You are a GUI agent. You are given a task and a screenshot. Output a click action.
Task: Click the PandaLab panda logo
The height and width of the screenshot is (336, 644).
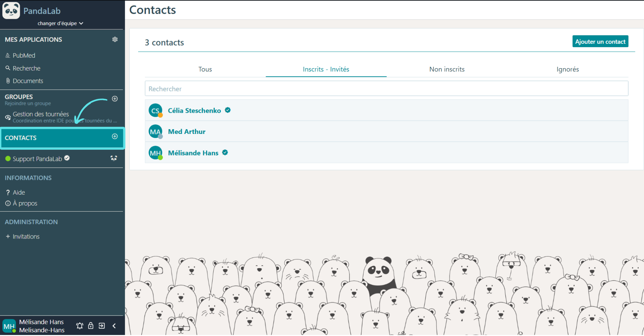[11, 10]
